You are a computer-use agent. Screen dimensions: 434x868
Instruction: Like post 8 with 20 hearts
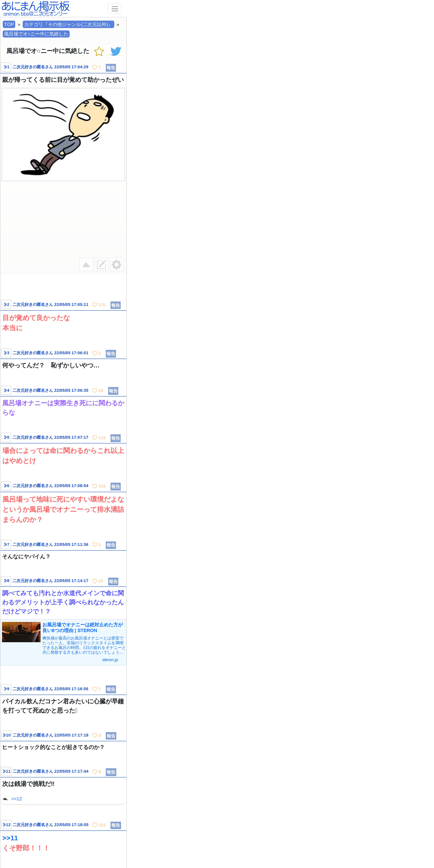[x=95, y=581]
